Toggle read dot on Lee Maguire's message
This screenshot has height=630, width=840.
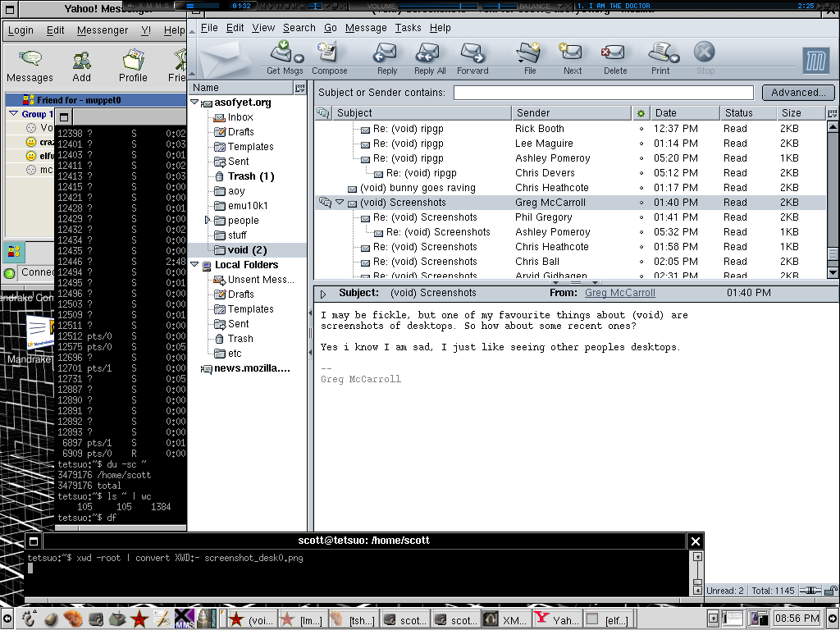pyautogui.click(x=641, y=144)
